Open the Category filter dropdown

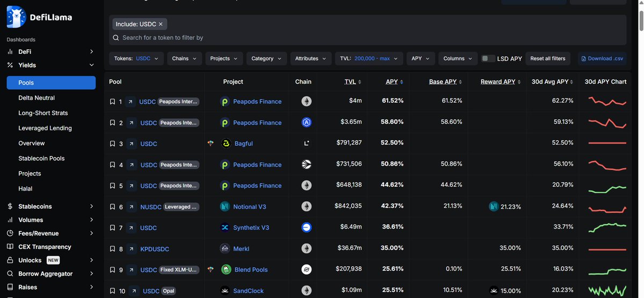[266, 59]
